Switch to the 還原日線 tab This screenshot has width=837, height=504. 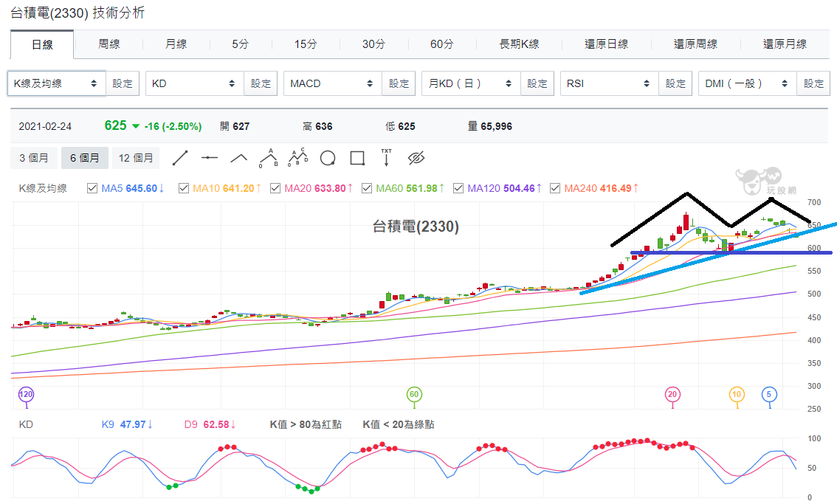tap(607, 44)
